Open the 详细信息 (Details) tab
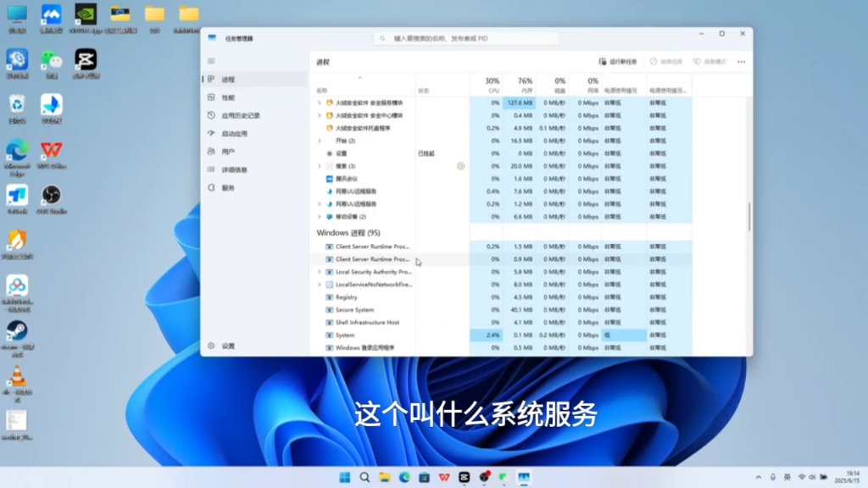The height and width of the screenshot is (488, 868). [x=254, y=169]
